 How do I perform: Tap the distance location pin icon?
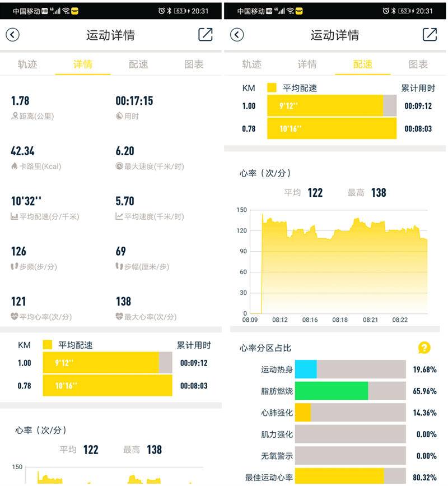(15, 116)
